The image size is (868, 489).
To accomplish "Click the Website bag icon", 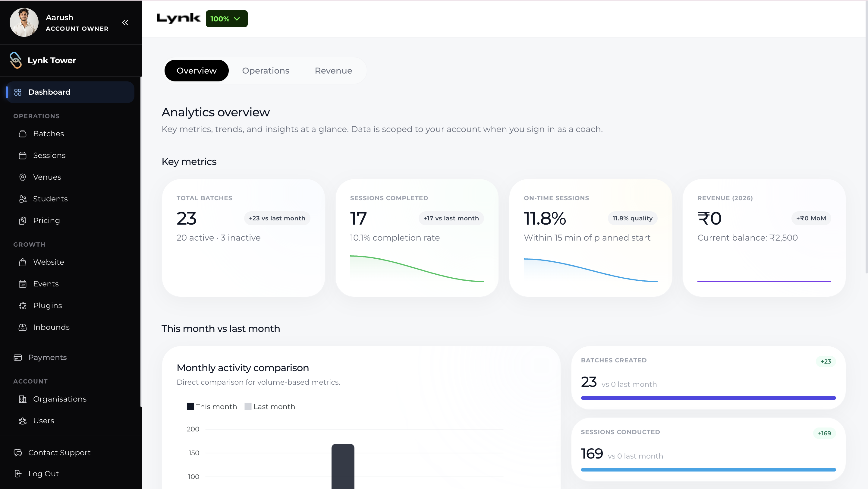I will (x=23, y=262).
